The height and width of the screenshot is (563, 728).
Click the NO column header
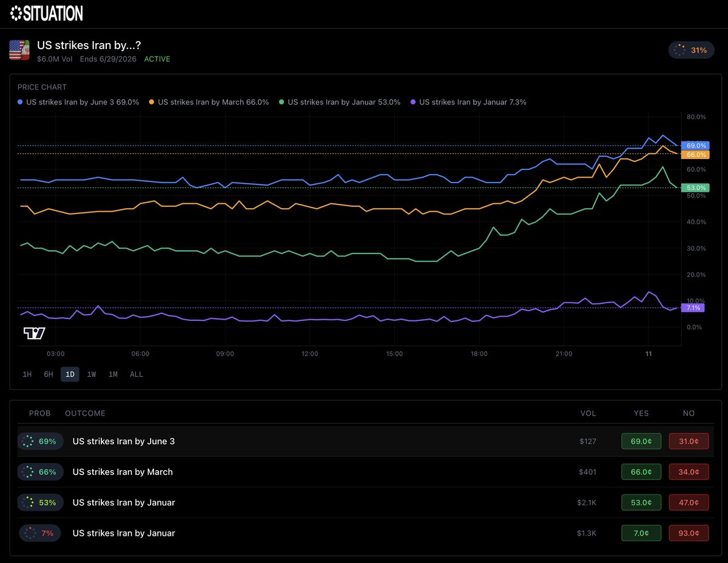point(689,413)
